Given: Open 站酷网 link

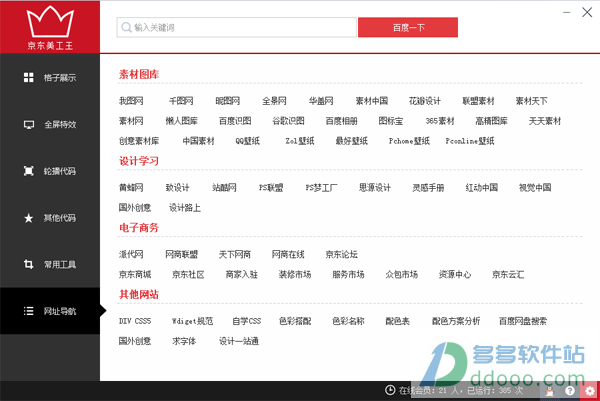Looking at the screenshot, I should tap(224, 187).
